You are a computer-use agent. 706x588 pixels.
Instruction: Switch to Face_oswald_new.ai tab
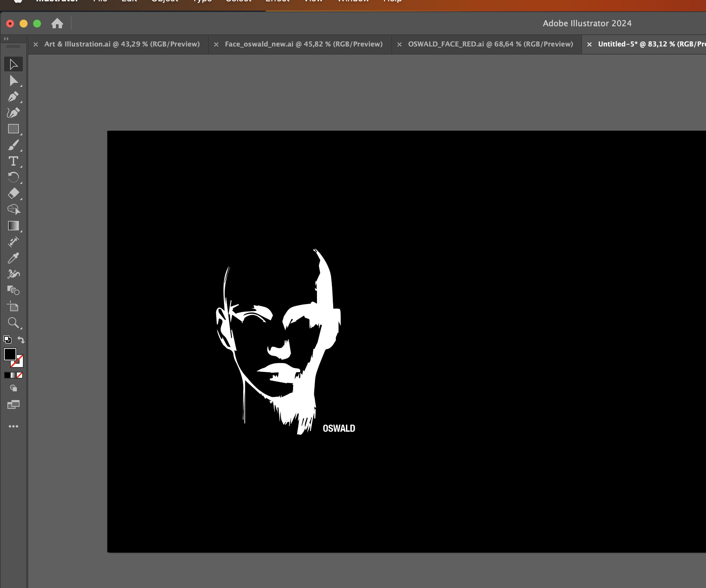(x=303, y=44)
